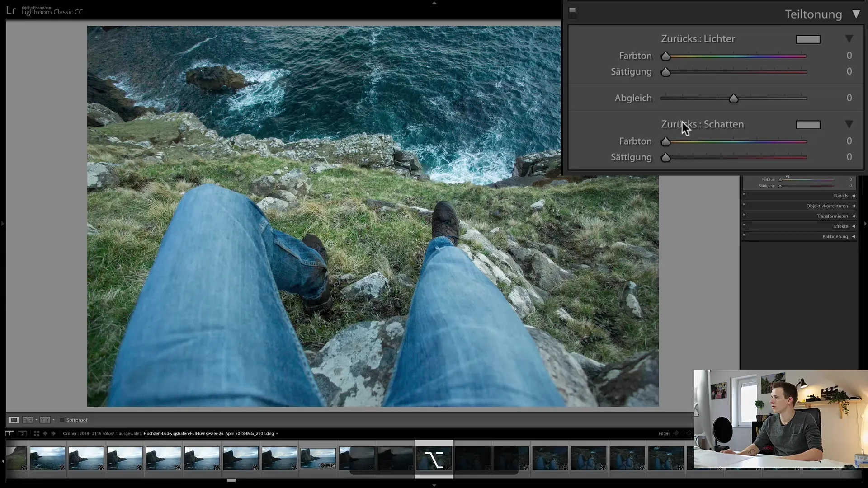Enable the Softproof checkbox
868x488 pixels.
click(x=62, y=420)
